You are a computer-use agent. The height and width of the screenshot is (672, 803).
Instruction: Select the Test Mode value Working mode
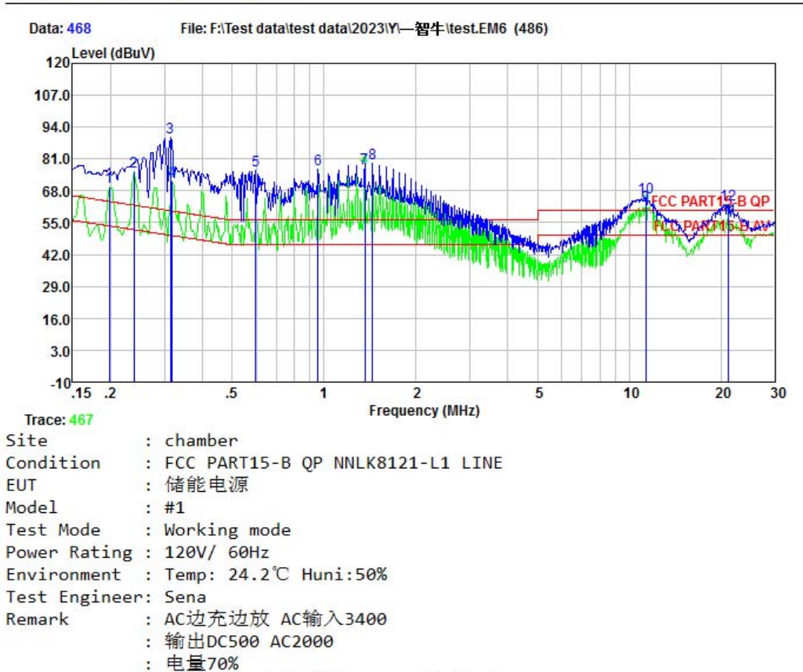[227, 530]
